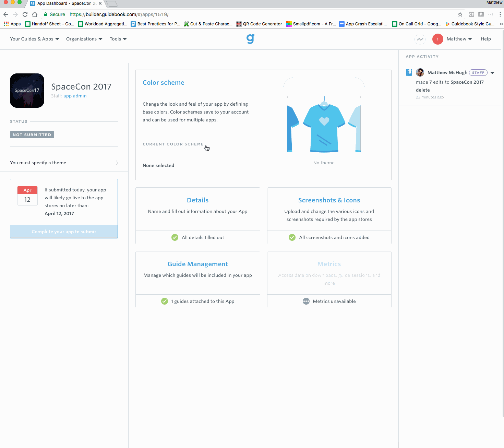Viewport: 504px width, 448px height.
Task: Open the Guidebook Style Guide bookmark
Action: tap(470, 24)
